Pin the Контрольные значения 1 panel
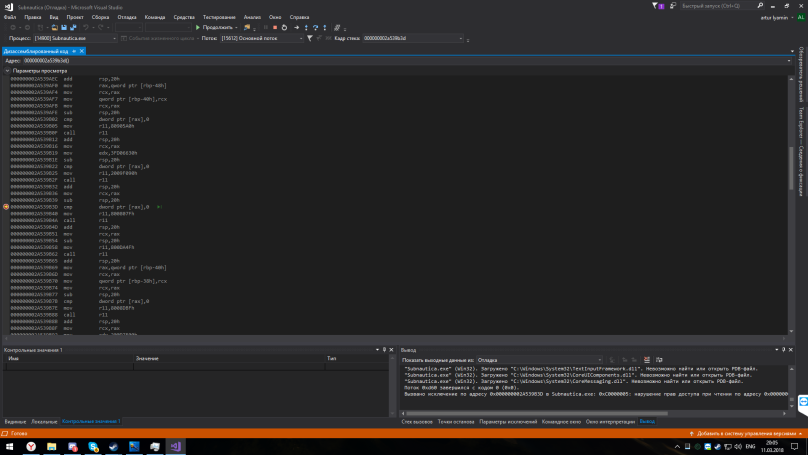Viewport: 808px width, 455px height. click(x=384, y=349)
